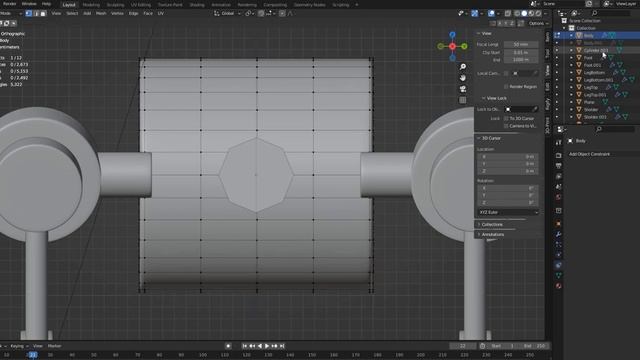
Task: Enable Render Region checkbox
Action: pos(506,87)
